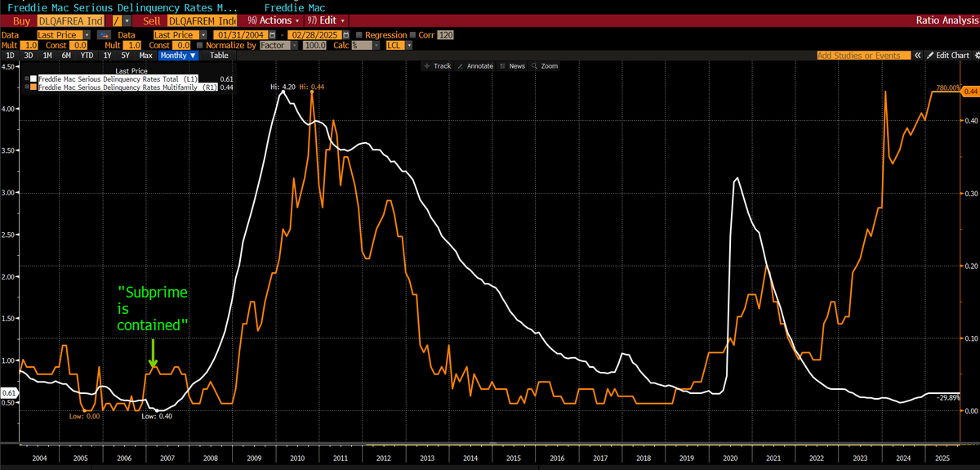Viewport: 980px width, 470px height.
Task: Toggle the Corr checkbox
Action: pyautogui.click(x=412, y=35)
